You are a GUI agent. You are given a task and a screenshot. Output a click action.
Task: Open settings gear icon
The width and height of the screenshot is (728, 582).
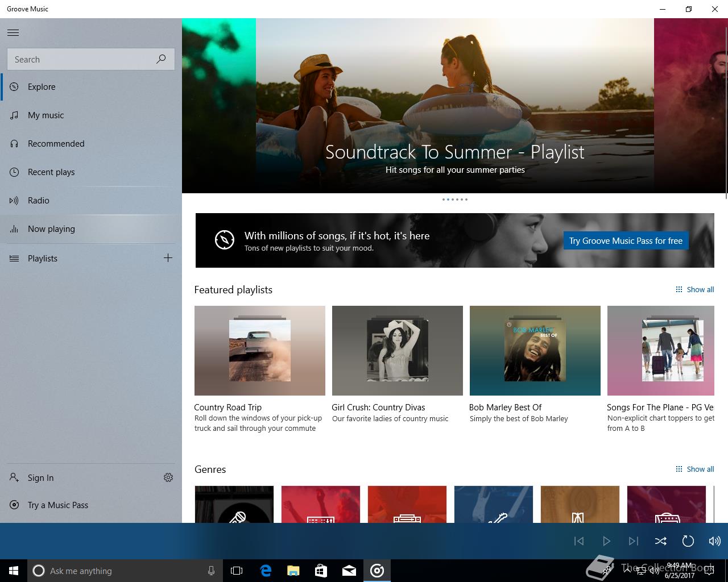point(168,477)
